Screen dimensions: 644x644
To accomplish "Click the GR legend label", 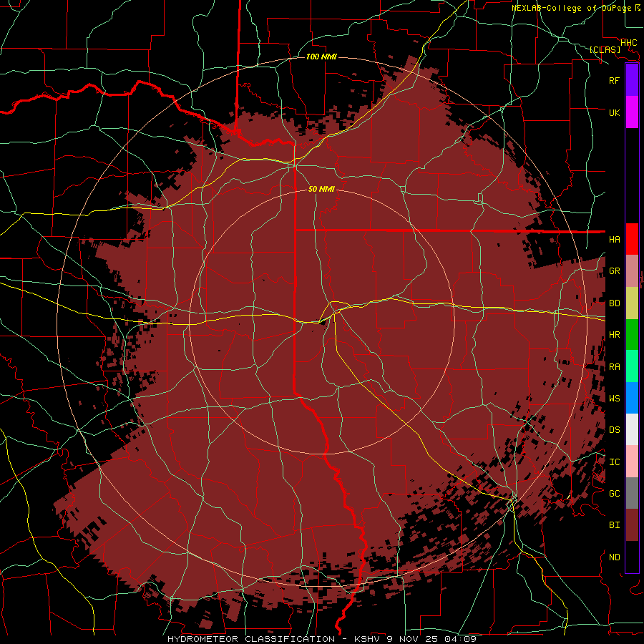I will 615,271.
